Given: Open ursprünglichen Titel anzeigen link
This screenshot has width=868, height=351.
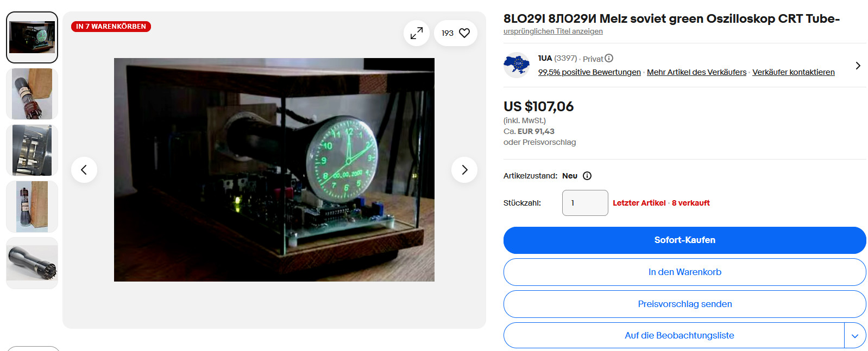Looking at the screenshot, I should [x=553, y=31].
